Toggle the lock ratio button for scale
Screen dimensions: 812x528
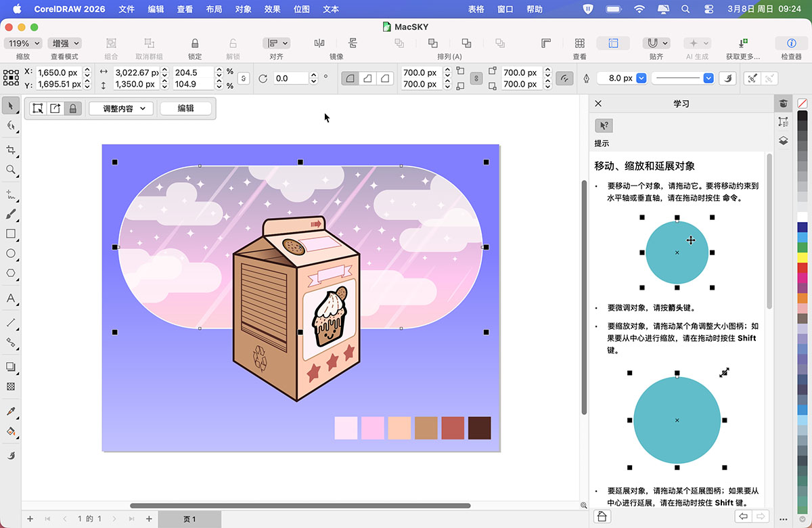tap(244, 79)
